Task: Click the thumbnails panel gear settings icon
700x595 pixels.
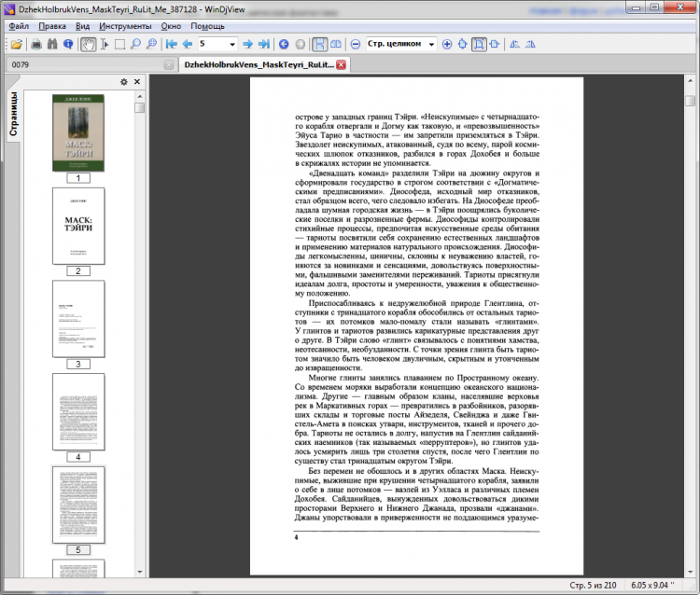Action: (x=124, y=82)
